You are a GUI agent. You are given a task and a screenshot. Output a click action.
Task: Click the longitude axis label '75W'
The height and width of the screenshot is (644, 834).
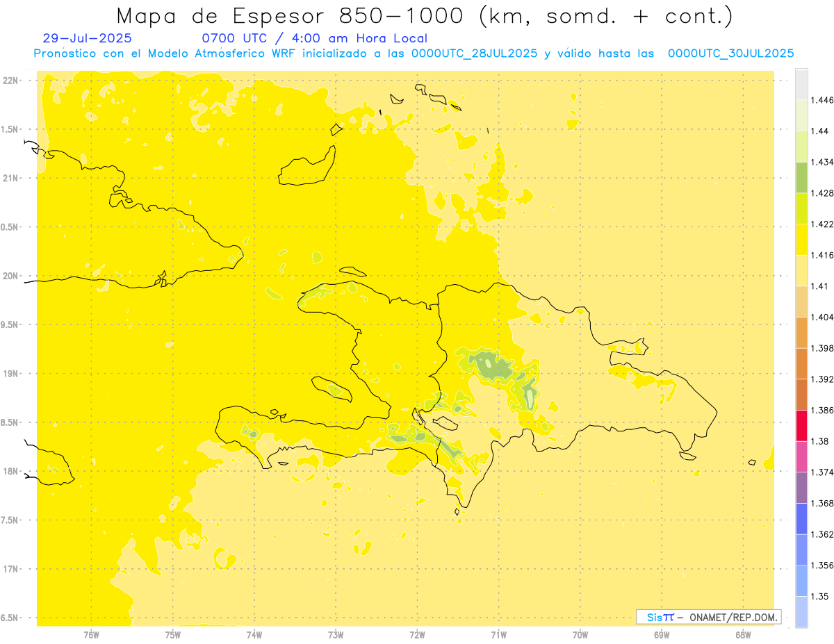click(172, 634)
